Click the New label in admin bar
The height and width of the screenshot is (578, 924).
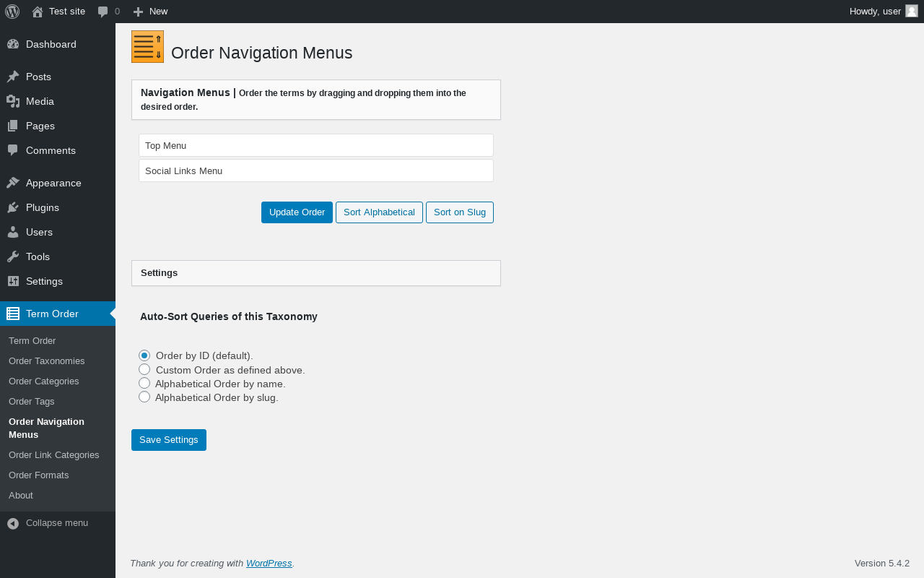[x=158, y=12]
